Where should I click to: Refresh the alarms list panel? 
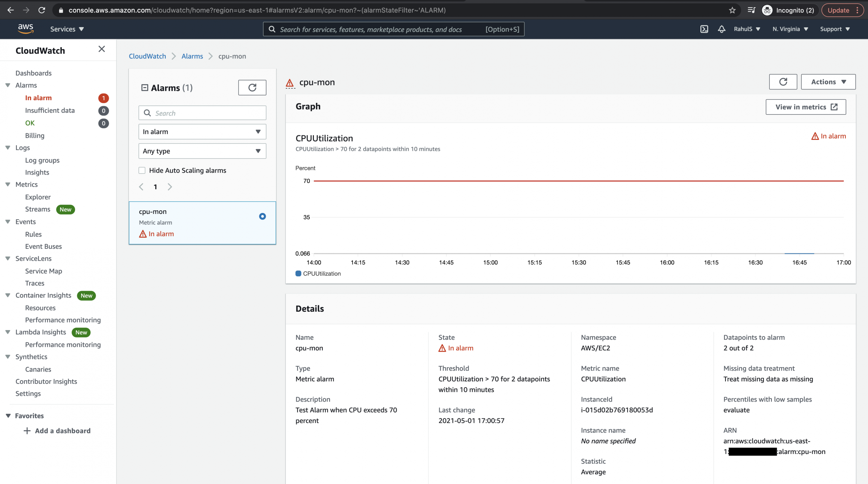(252, 87)
